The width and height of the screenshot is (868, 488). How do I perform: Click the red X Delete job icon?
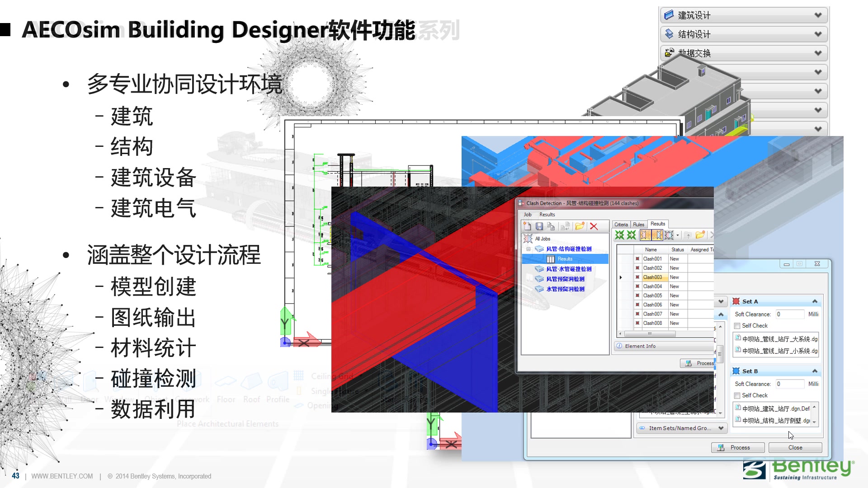point(594,226)
